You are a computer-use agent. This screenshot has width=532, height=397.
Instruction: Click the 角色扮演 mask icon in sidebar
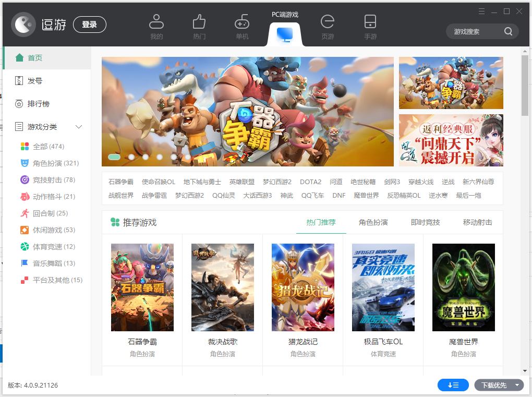(x=25, y=163)
